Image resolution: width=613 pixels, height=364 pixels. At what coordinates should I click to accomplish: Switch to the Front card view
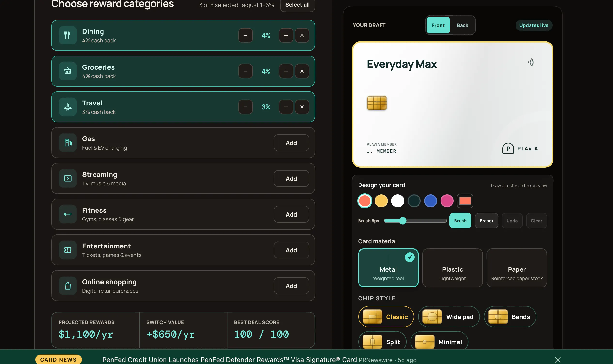click(438, 25)
